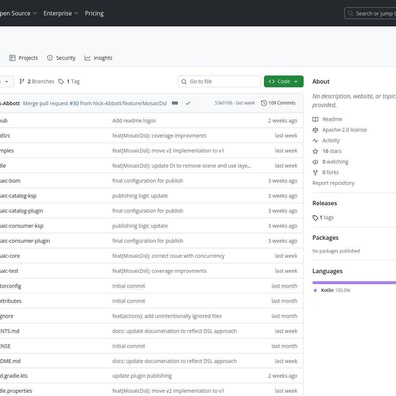396x396 pixels.
Task: Click the tag icon next to 1 Tag
Action: click(61, 81)
